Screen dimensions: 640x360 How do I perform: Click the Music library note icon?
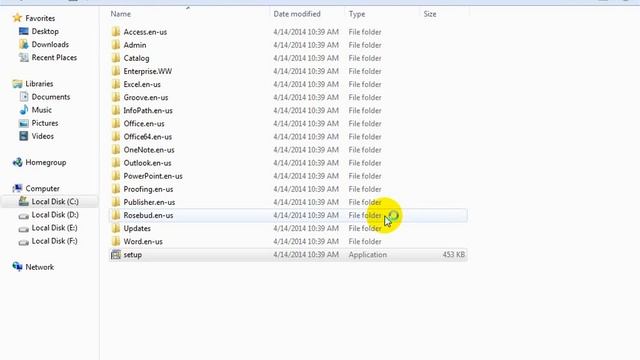tap(24, 110)
